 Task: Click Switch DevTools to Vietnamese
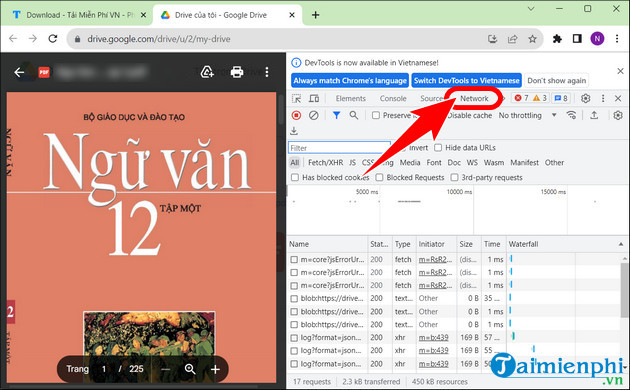[466, 81]
